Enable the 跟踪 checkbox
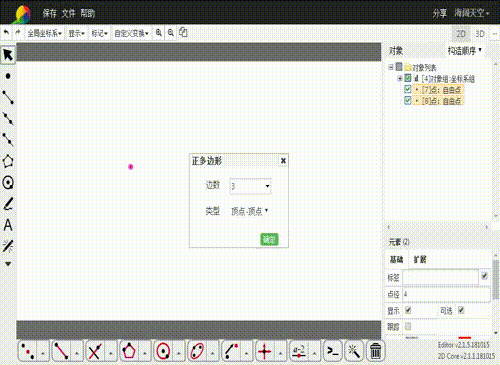500x365 pixels. 408,326
